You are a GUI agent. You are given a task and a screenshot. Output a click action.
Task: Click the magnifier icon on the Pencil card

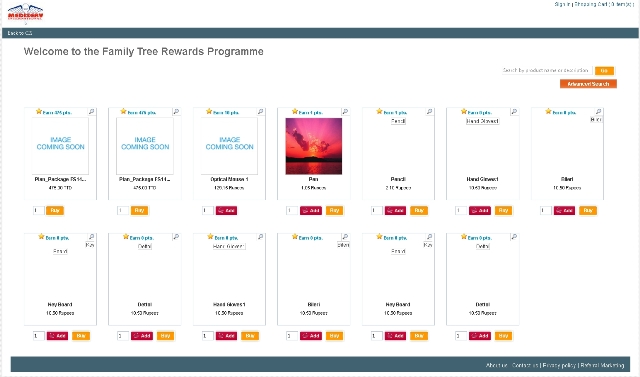coord(429,111)
